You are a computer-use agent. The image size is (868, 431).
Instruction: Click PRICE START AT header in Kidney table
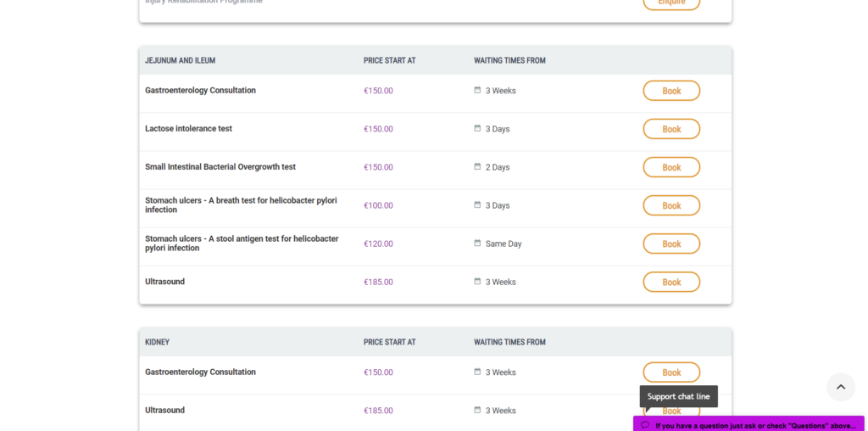pyautogui.click(x=390, y=343)
